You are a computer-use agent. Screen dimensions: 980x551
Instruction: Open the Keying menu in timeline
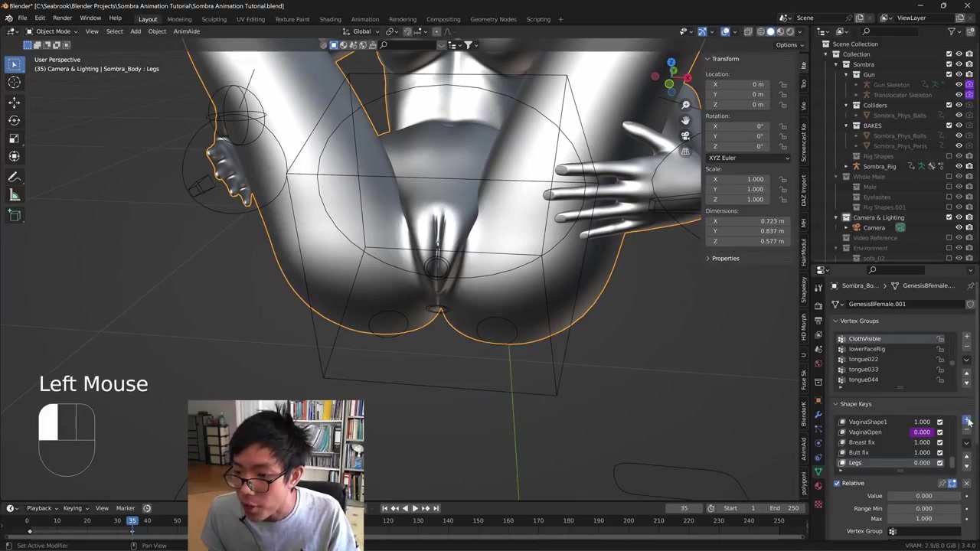tap(73, 508)
